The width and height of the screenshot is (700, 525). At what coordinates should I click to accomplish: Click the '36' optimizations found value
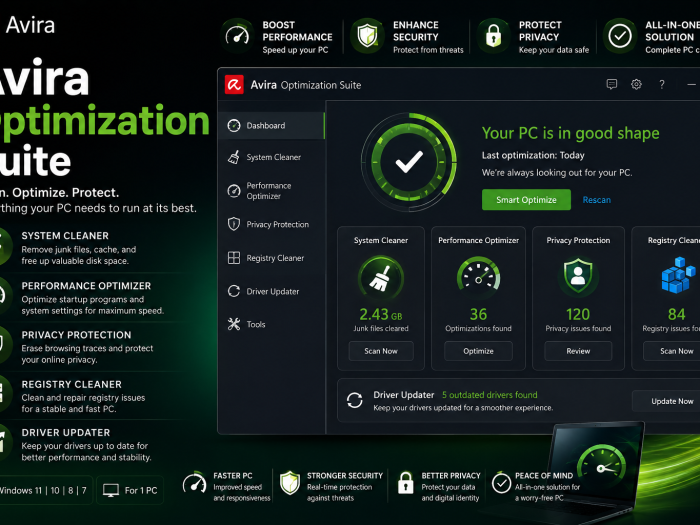[478, 314]
